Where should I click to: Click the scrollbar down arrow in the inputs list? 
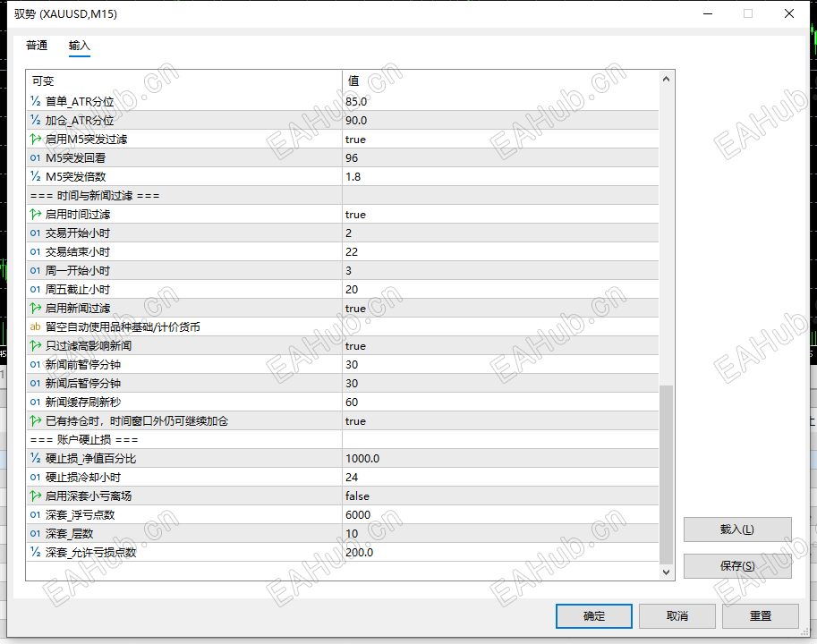point(666,572)
